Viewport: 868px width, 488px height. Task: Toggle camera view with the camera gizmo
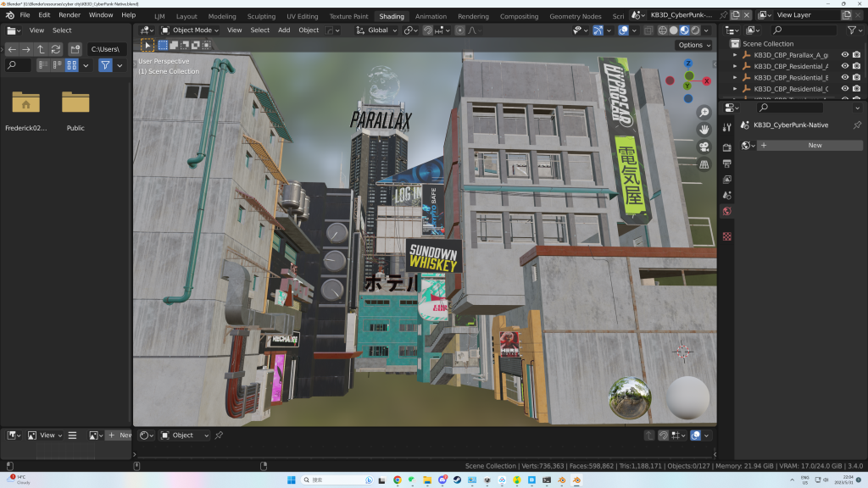tap(704, 147)
